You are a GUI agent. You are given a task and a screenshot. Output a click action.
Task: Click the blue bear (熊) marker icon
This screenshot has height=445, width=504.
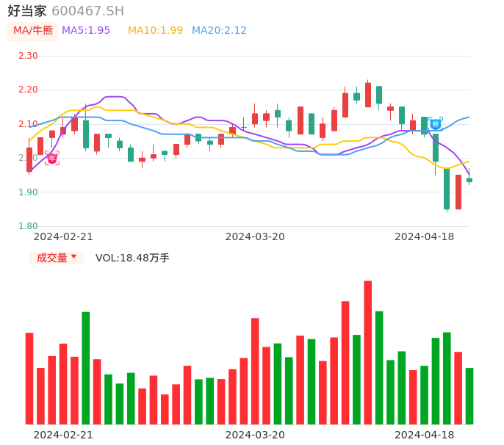point(436,124)
